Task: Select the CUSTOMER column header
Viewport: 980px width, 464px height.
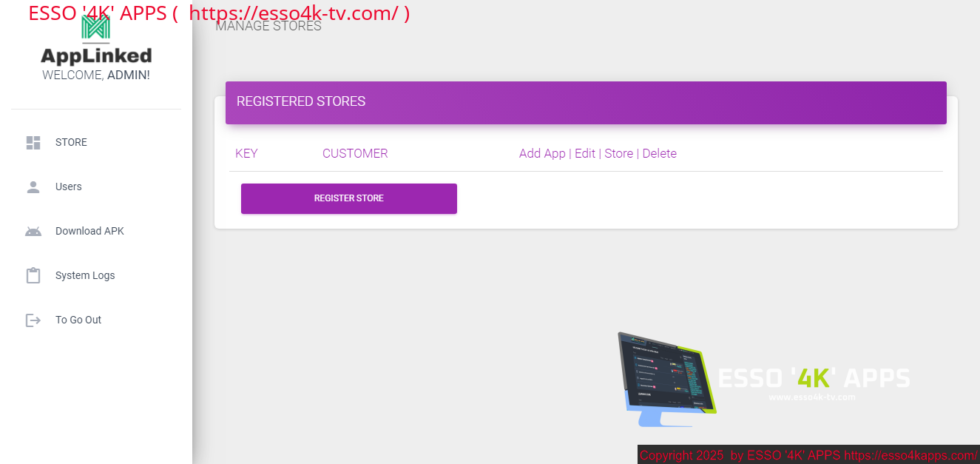Action: tap(355, 154)
